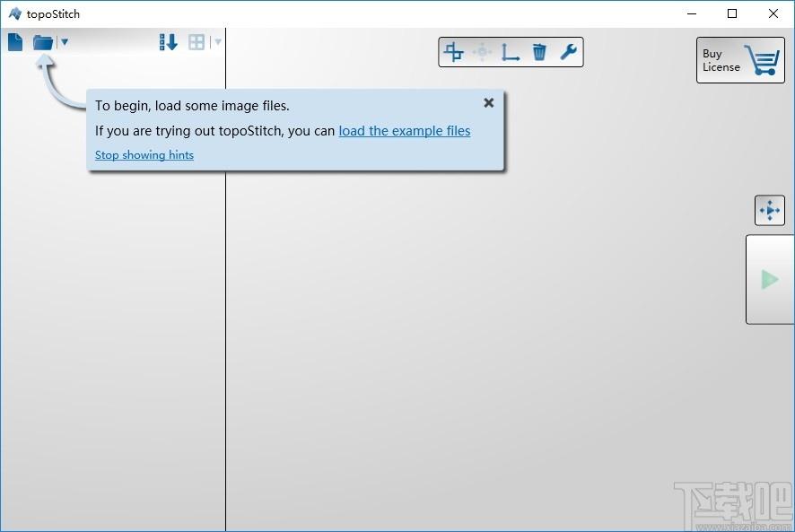The image size is (795, 532).
Task: Choose the axis coordinate tool icon
Action: point(510,52)
